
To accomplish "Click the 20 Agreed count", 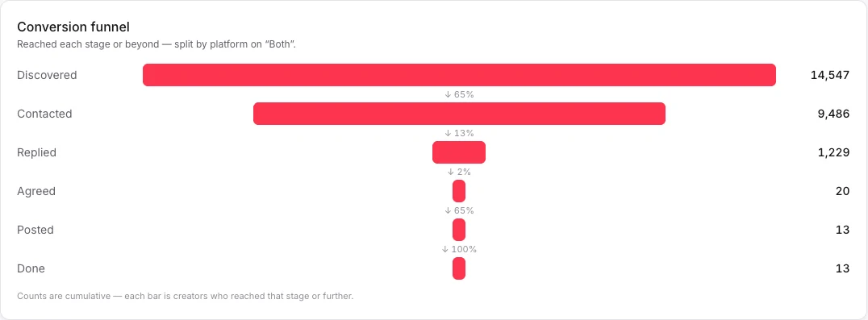I will coord(842,191).
